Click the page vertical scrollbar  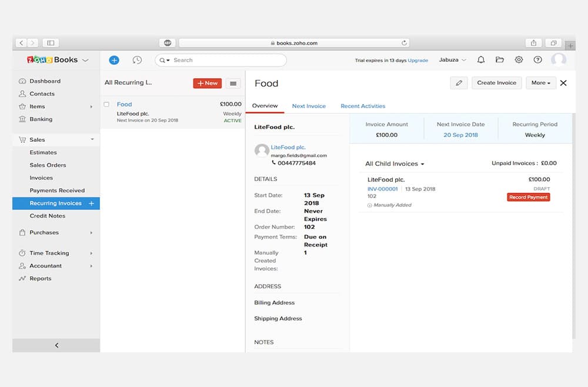click(574, 226)
